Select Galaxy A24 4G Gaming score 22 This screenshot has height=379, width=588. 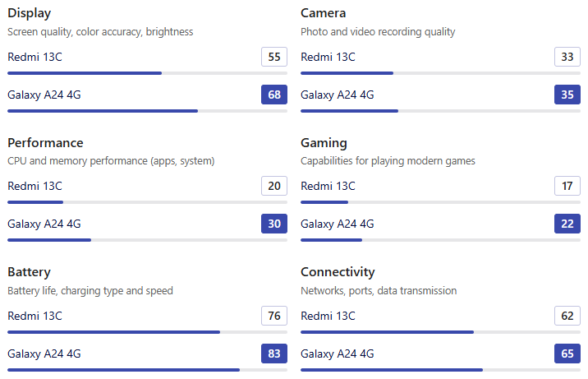[567, 224]
